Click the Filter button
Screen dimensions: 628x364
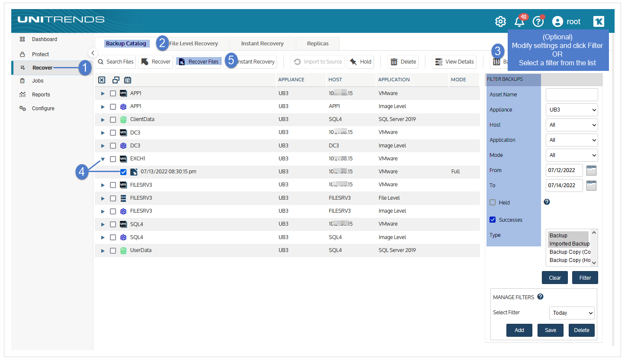click(585, 278)
